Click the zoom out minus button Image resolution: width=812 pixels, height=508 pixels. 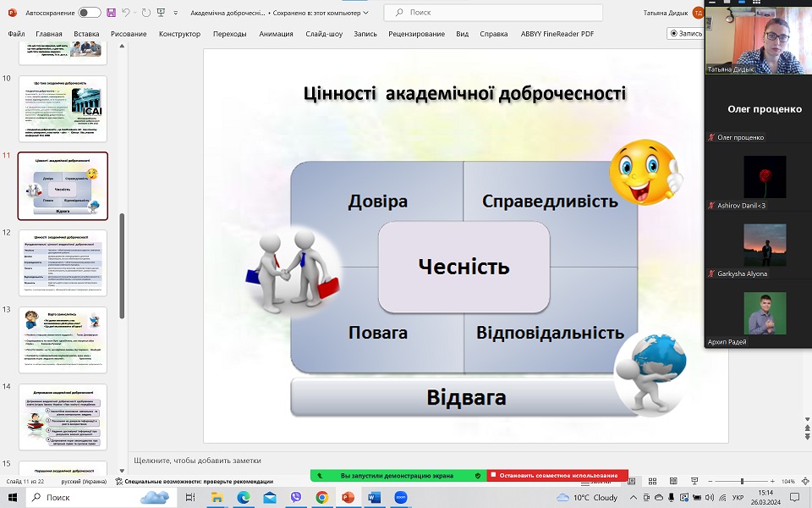click(710, 482)
